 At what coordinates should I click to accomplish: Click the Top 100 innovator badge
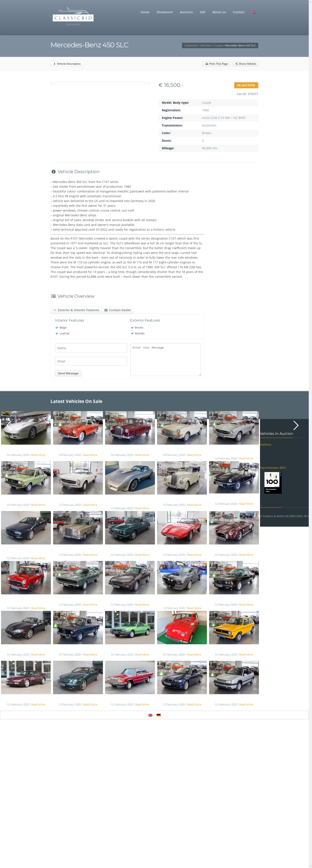(x=273, y=483)
